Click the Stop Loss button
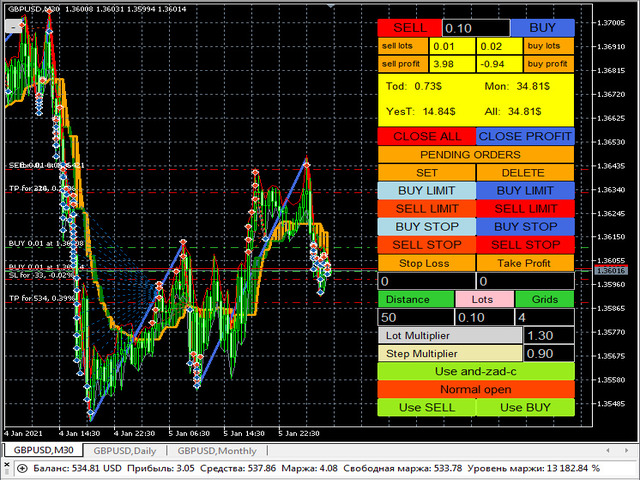 (427, 263)
